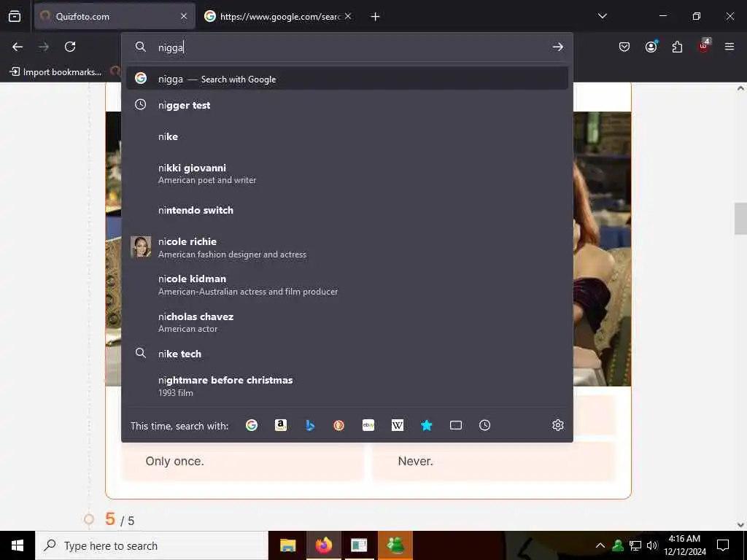Click the scrollbar down arrow

coord(740,525)
